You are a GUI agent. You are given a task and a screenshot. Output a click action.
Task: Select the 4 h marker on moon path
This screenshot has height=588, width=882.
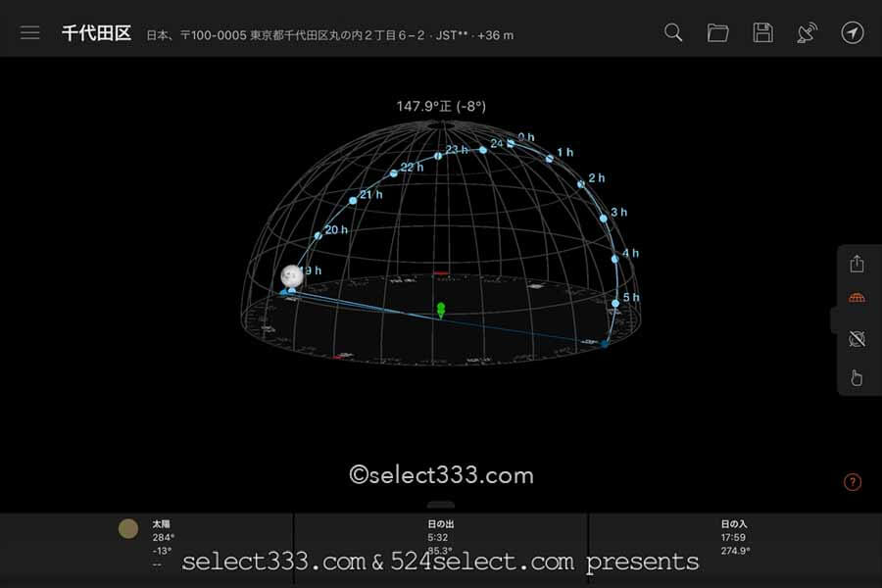coord(614,260)
